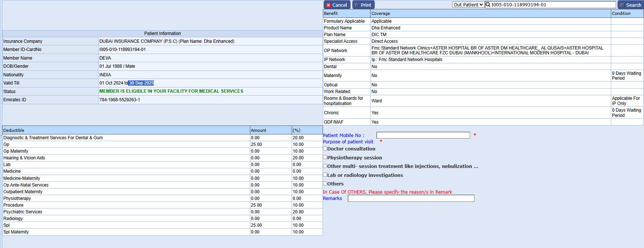The height and width of the screenshot is (248, 644).
Task: Open the Out Patient dropdown
Action: click(468, 5)
